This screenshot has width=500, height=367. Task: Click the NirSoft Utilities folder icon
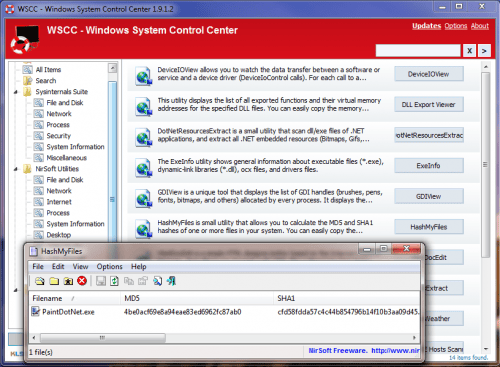pyautogui.click(x=27, y=169)
